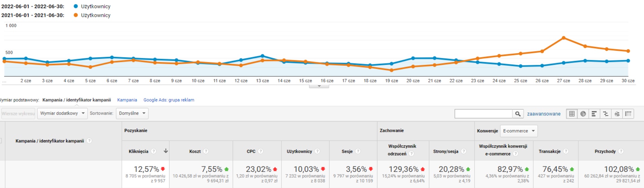Open help for Współczynnik odrzuceń column

pos(411,154)
